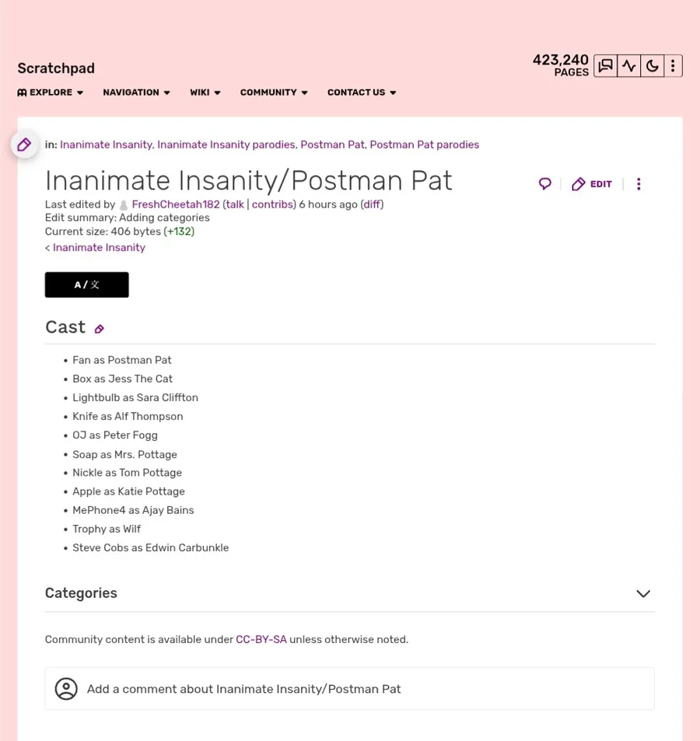Open the Recent Changes activity icon

coord(628,66)
